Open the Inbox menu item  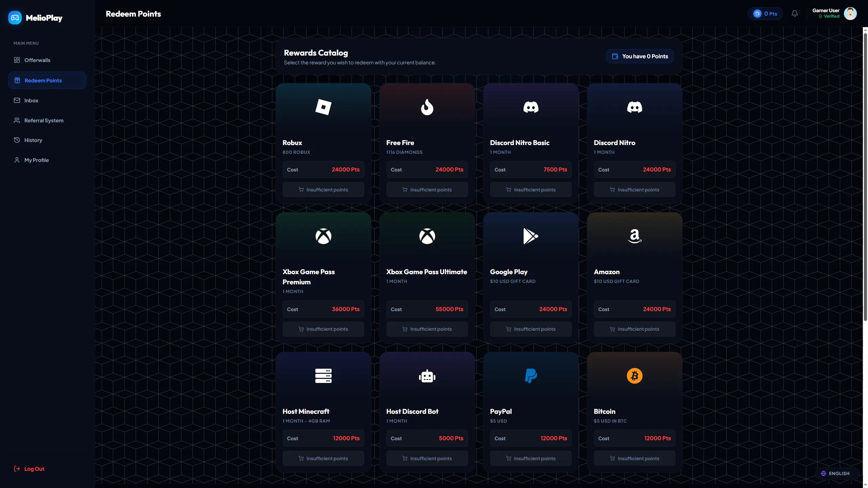47,100
